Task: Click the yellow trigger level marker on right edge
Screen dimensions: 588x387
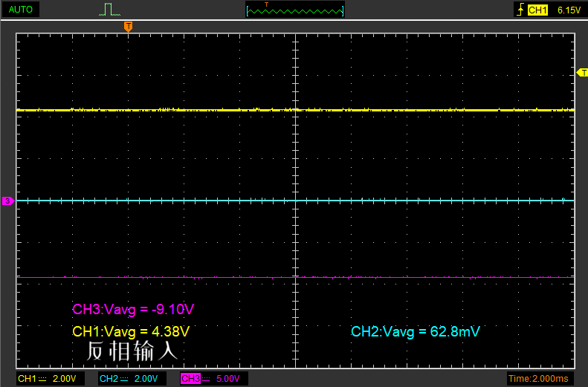Action: coord(581,72)
